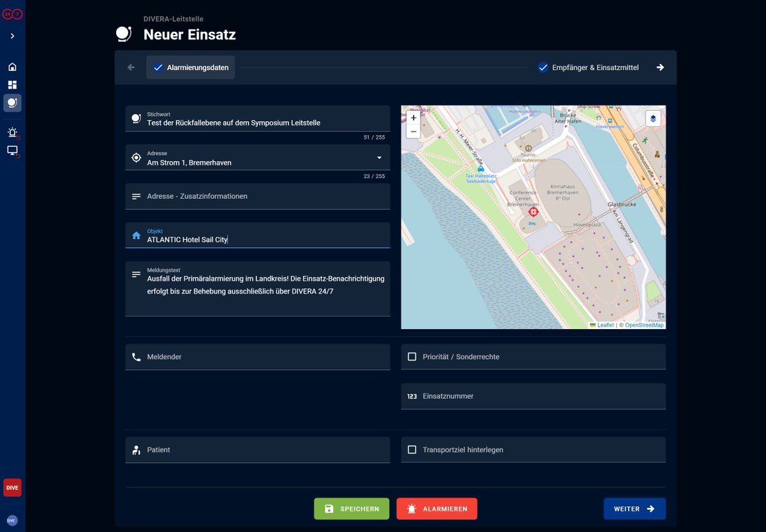Zoom in on the map with the plus button

(413, 118)
